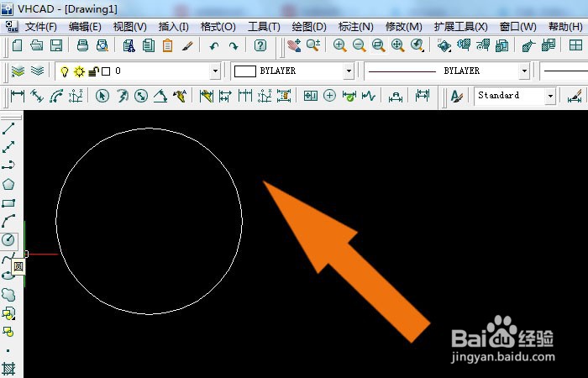Click the zoom out magnifier
The height and width of the screenshot is (378, 588).
pyautogui.click(x=360, y=45)
